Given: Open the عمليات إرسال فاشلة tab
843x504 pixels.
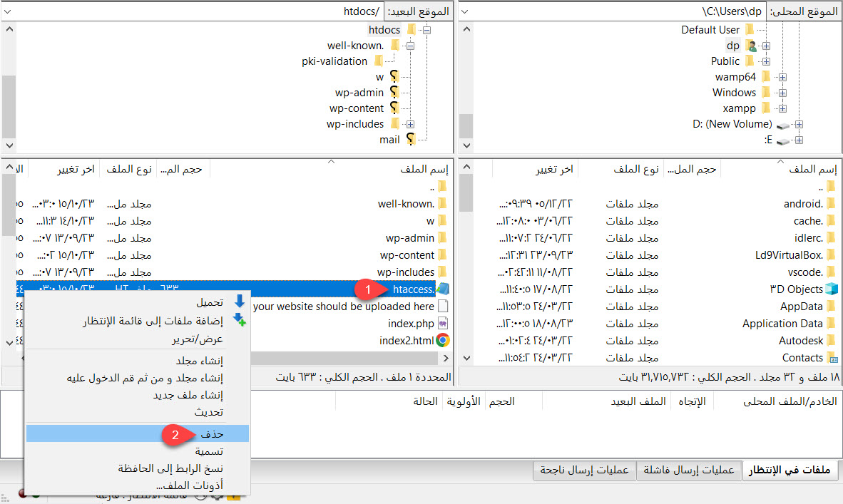Looking at the screenshot, I should 688,470.
